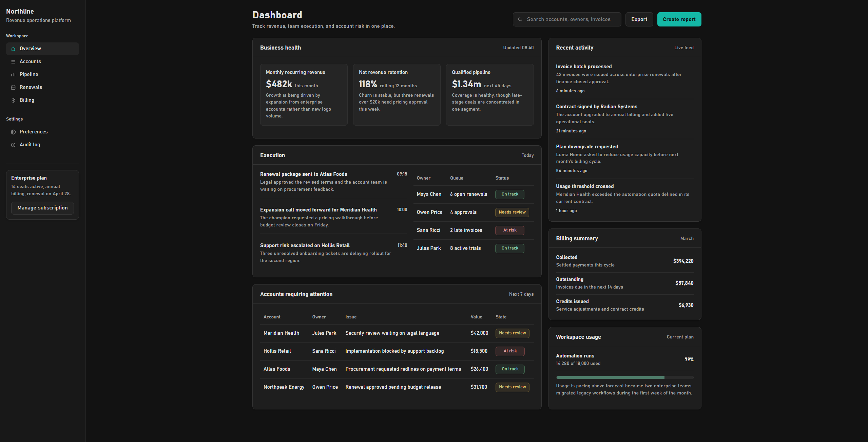Open the Pipeline menu item
Screen dimensions: 868x442
point(29,74)
